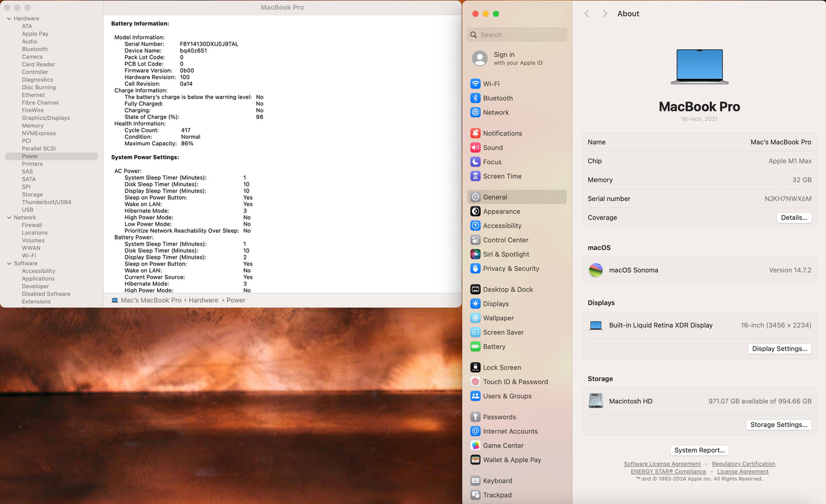Open Sound settings
Viewport: 826px width, 504px height.
tap(493, 147)
